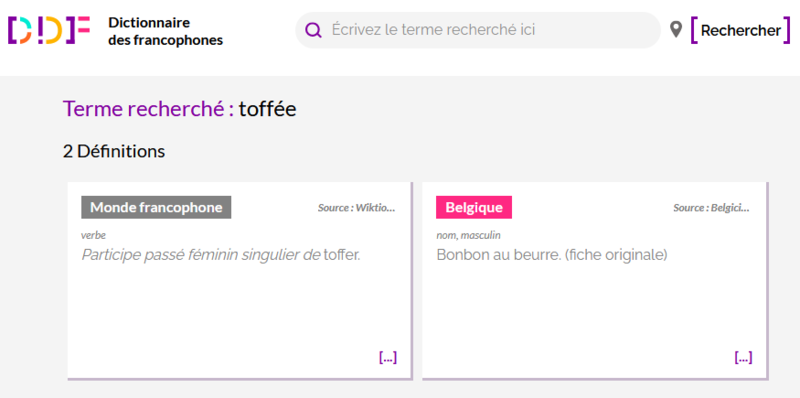Screen dimensions: 800x398
Task: Click the nom, masculin grammatical label
Action: 468,235
